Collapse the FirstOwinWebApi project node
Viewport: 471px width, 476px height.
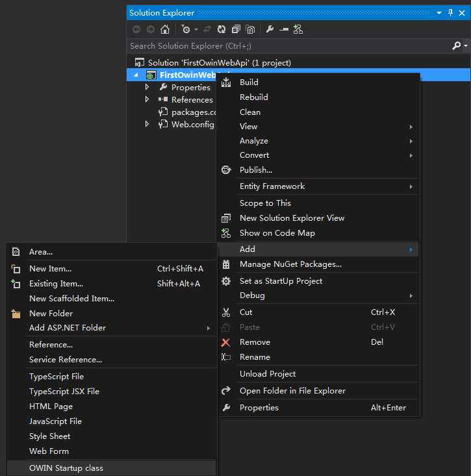(x=136, y=75)
